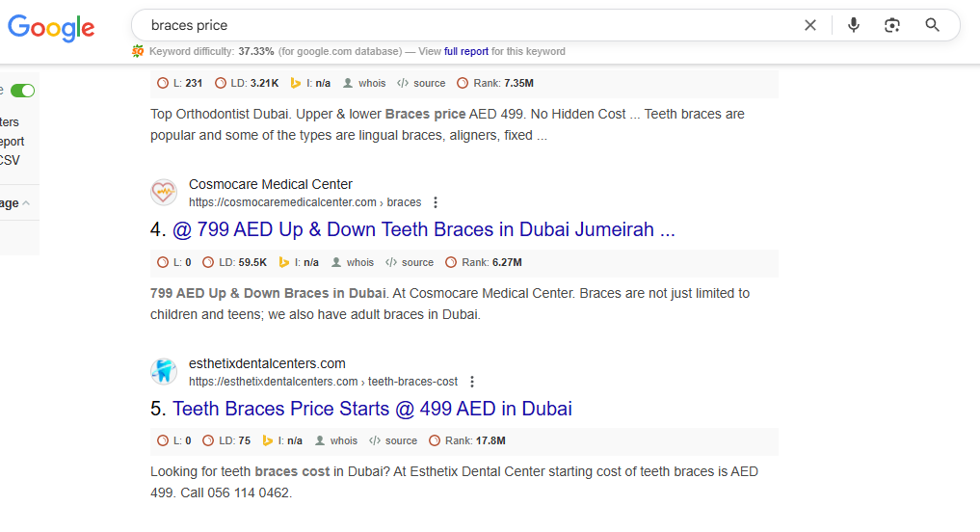
Task: Start voice search with microphone
Action: tap(853, 25)
